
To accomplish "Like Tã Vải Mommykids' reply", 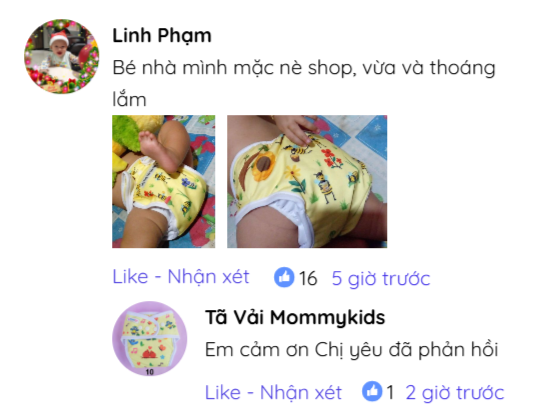I will pyautogui.click(x=223, y=392).
